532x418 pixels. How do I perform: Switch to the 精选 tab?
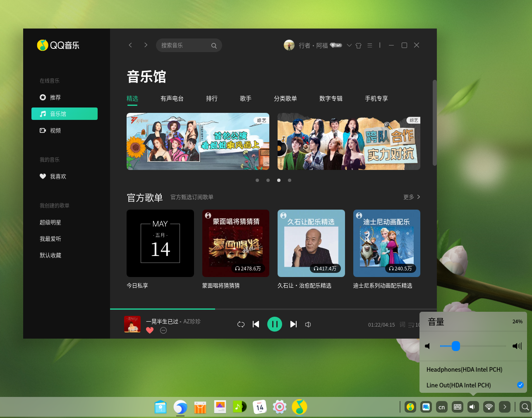click(132, 98)
